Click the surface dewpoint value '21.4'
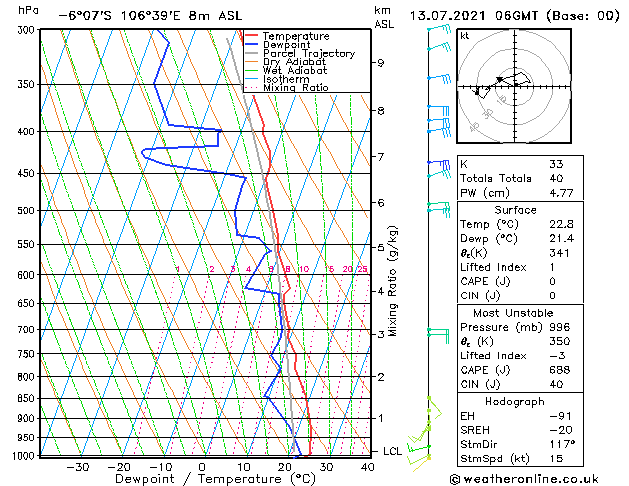Image resolution: width=629 pixels, height=486 pixels. coord(561,239)
